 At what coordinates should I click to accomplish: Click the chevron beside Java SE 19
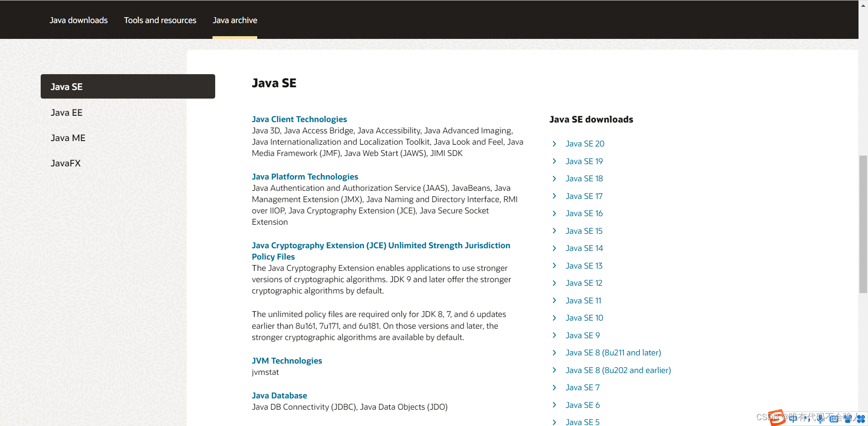click(x=554, y=161)
